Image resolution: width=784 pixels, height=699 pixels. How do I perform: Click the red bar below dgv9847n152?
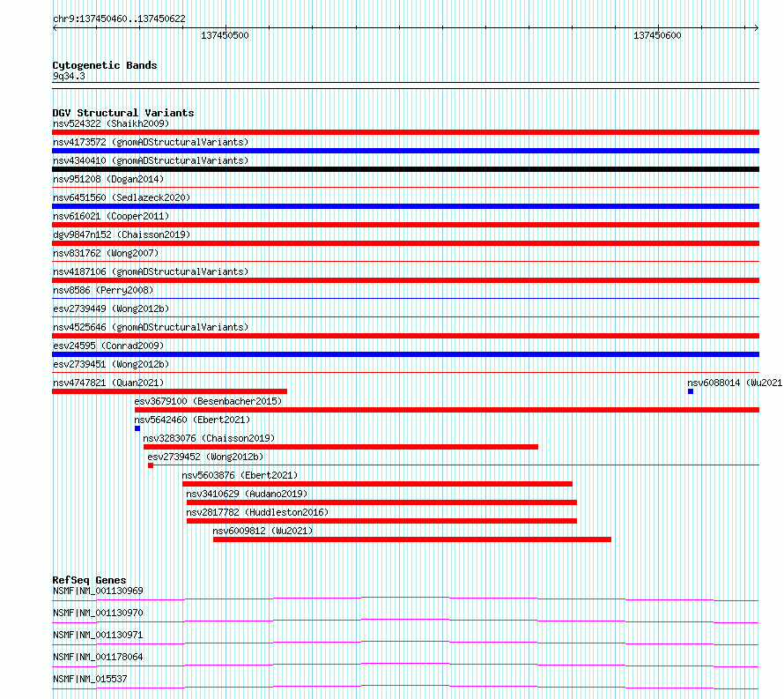(405, 243)
